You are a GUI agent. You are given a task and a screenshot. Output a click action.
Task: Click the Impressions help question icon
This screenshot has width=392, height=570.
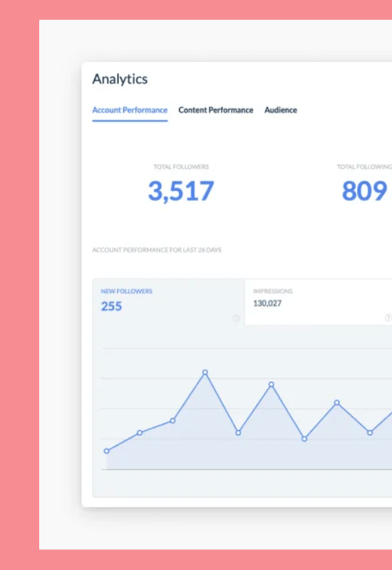click(388, 318)
